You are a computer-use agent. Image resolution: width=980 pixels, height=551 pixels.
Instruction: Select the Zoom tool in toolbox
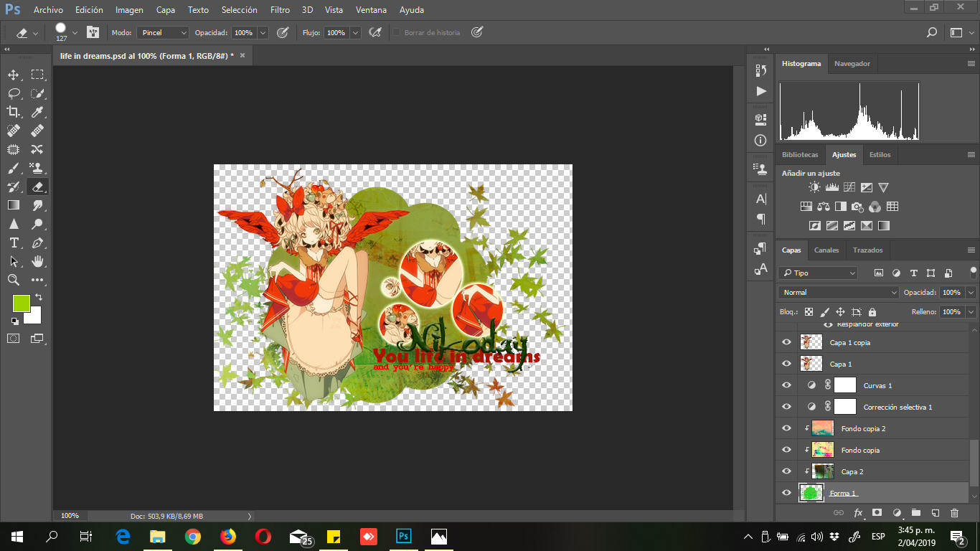pyautogui.click(x=13, y=280)
